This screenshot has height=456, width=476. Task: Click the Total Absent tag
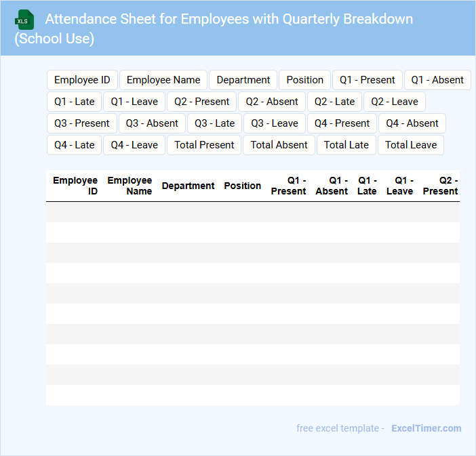pyautogui.click(x=279, y=145)
